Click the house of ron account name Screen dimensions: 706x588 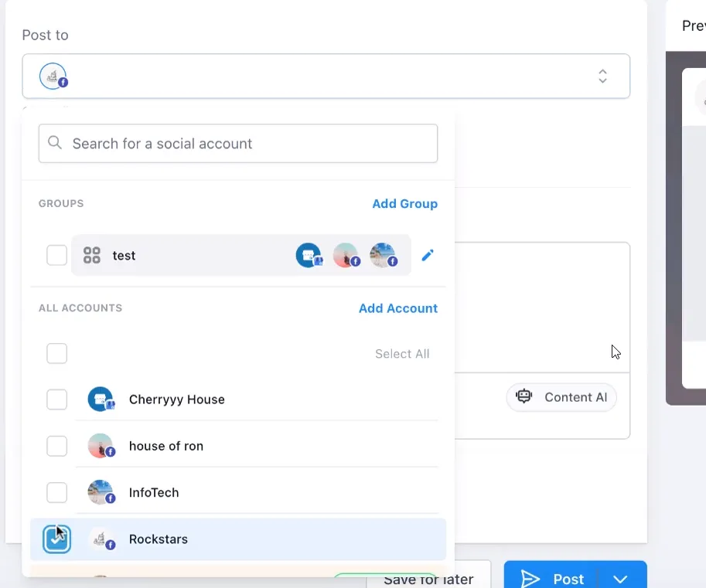166,446
